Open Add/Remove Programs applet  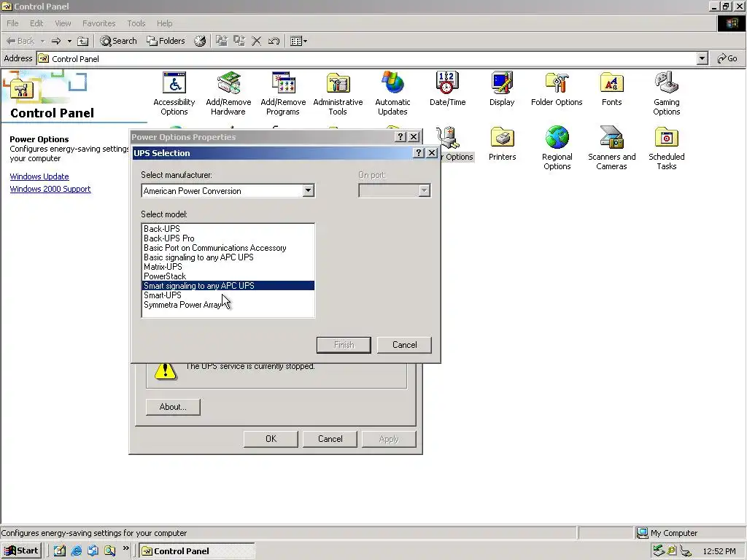(283, 93)
